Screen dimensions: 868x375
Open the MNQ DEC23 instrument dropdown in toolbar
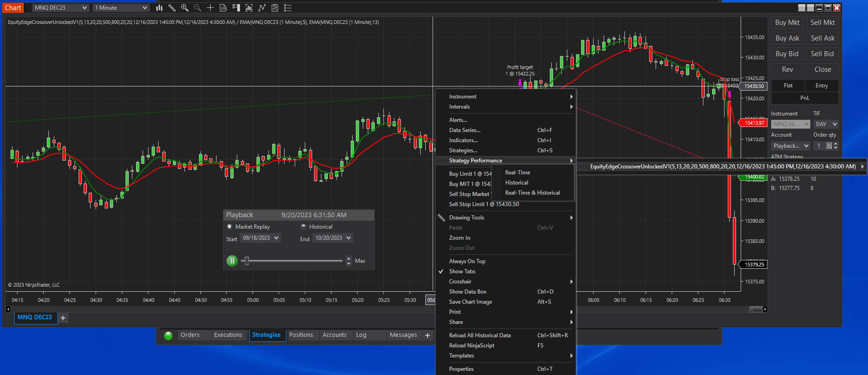tap(61, 8)
